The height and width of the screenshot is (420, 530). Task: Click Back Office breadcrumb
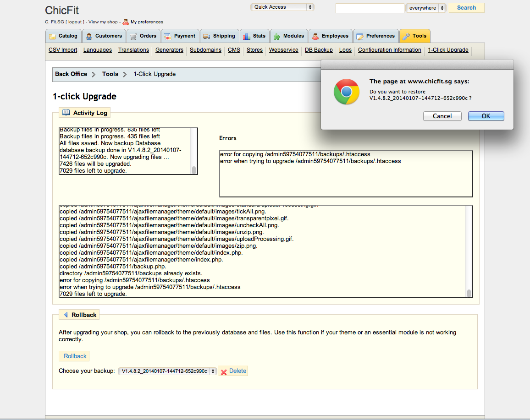point(71,74)
